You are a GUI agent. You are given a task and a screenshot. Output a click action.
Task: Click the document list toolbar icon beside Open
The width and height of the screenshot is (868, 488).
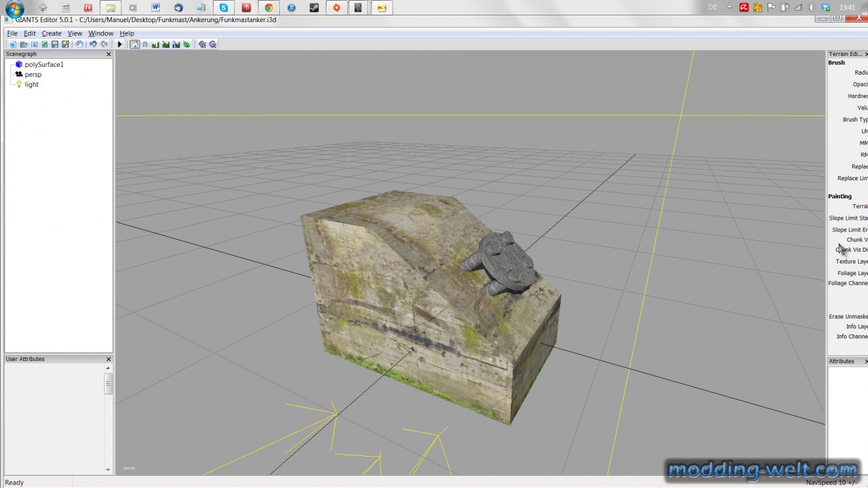point(34,45)
